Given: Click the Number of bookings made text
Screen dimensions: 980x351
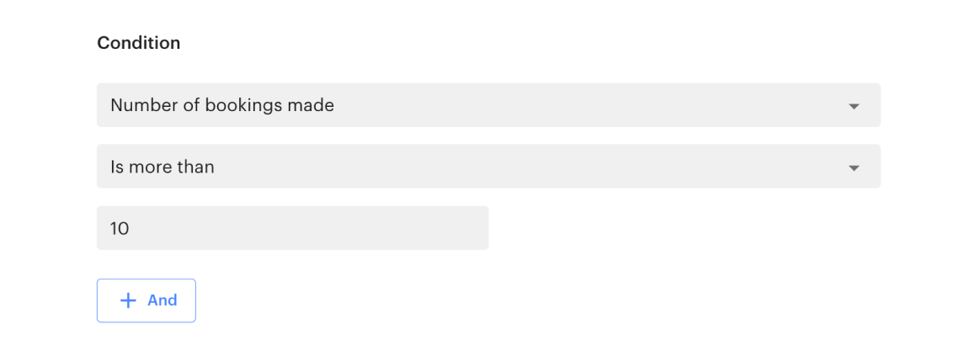Looking at the screenshot, I should point(222,105).
